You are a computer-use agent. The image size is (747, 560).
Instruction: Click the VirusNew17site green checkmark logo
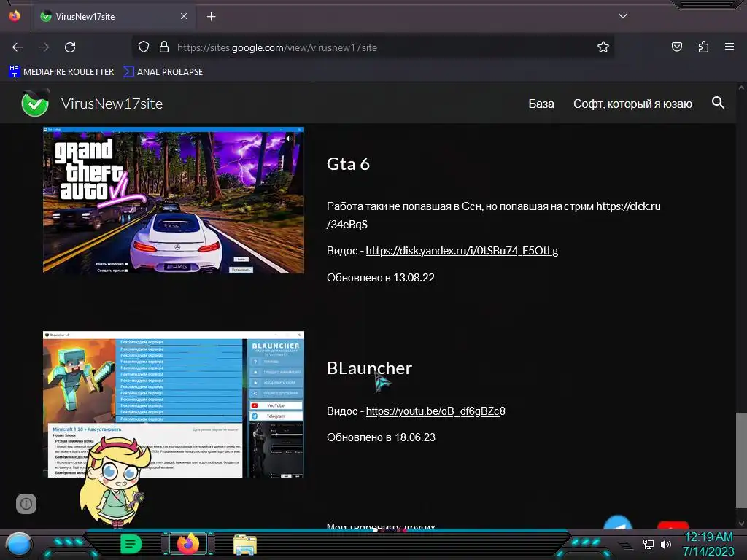[x=35, y=104]
